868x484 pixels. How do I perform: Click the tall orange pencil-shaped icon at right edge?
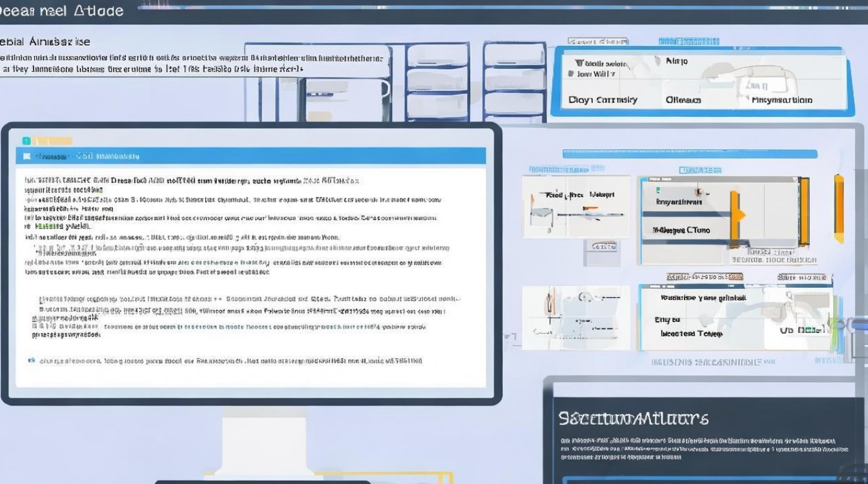click(838, 208)
